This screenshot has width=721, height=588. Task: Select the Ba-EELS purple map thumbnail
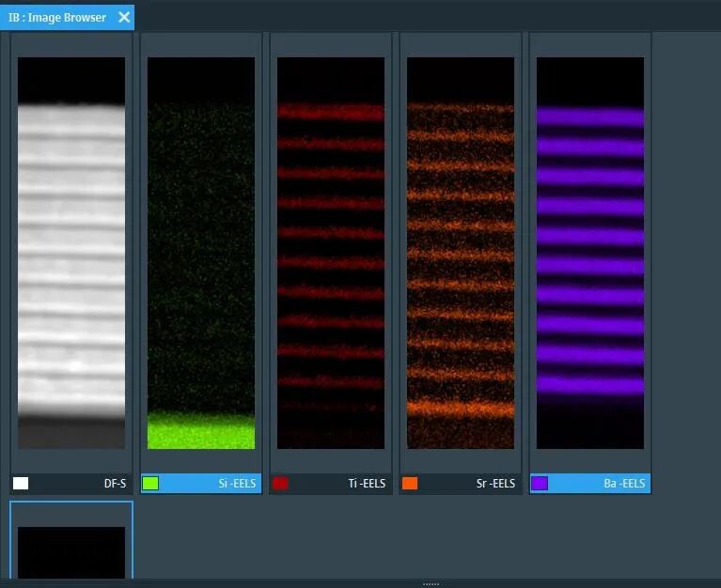click(590, 252)
